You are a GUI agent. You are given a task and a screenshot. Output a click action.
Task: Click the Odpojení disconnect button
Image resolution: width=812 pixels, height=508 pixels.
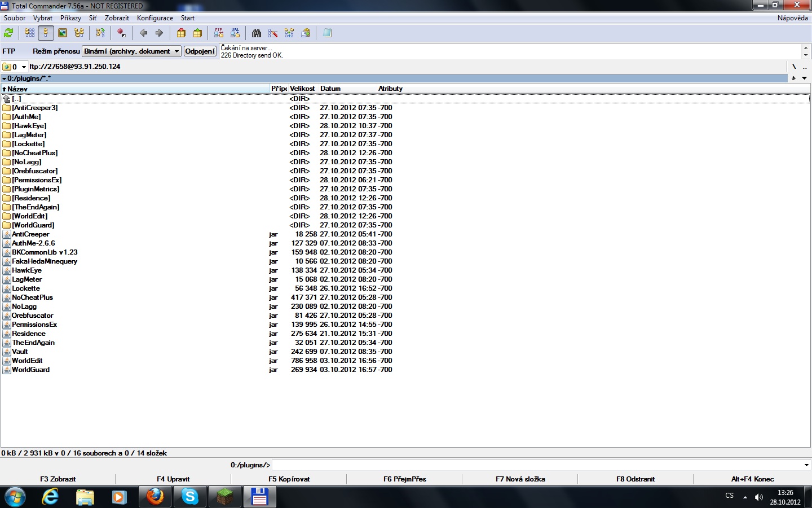pos(200,51)
